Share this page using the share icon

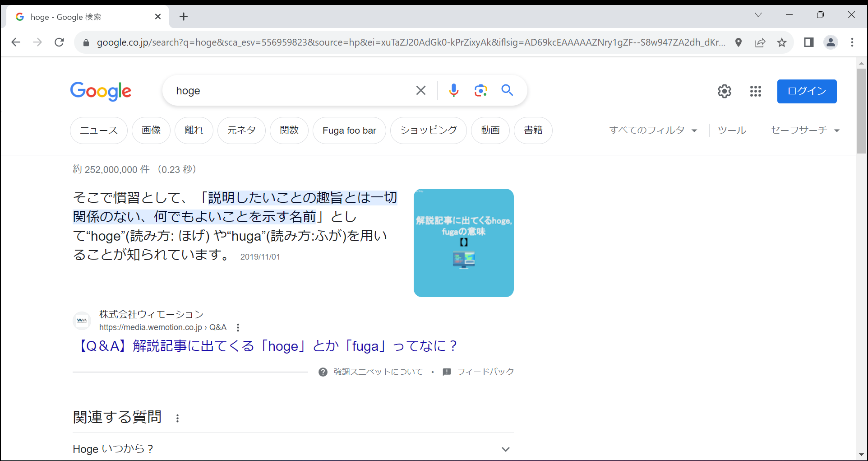[x=760, y=42]
